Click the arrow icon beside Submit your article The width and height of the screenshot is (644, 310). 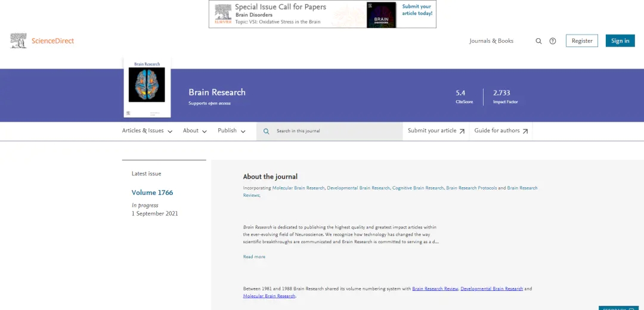(462, 131)
